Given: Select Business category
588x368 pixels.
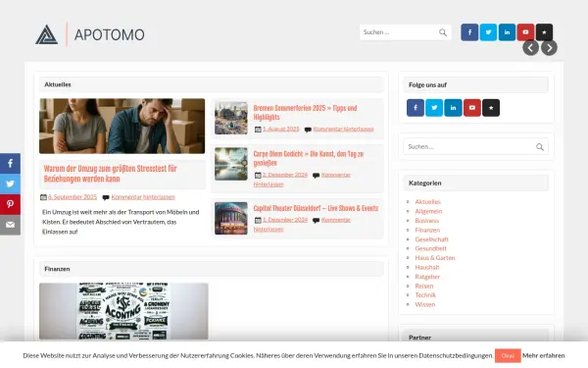Looking at the screenshot, I should click(x=426, y=221).
